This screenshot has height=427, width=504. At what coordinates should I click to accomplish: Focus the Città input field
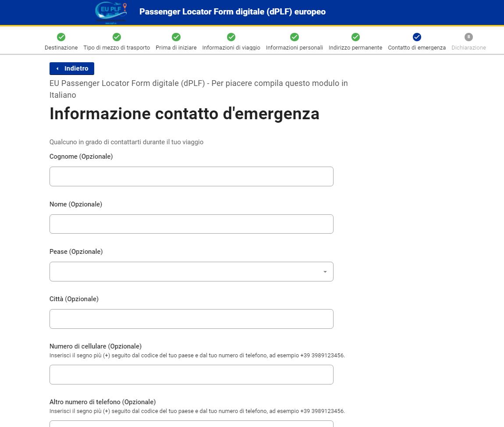click(x=191, y=319)
